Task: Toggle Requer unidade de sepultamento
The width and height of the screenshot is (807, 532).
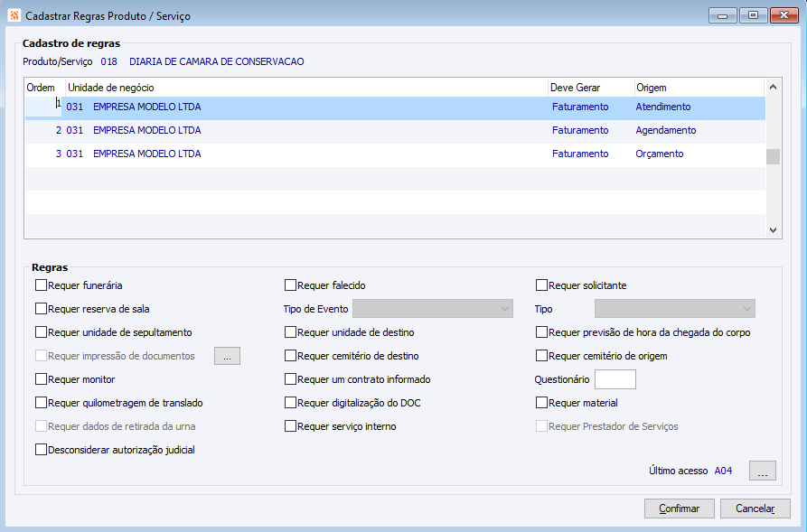Action: [42, 332]
